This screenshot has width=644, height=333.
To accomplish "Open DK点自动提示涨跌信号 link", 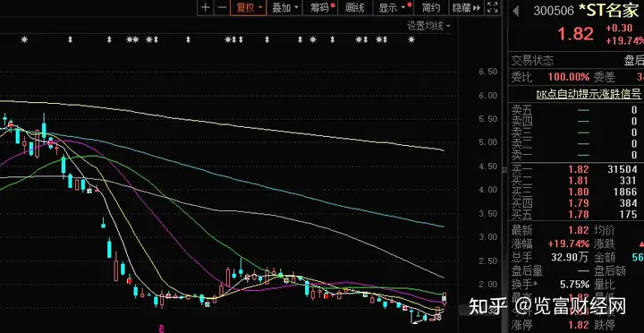I will point(589,94).
